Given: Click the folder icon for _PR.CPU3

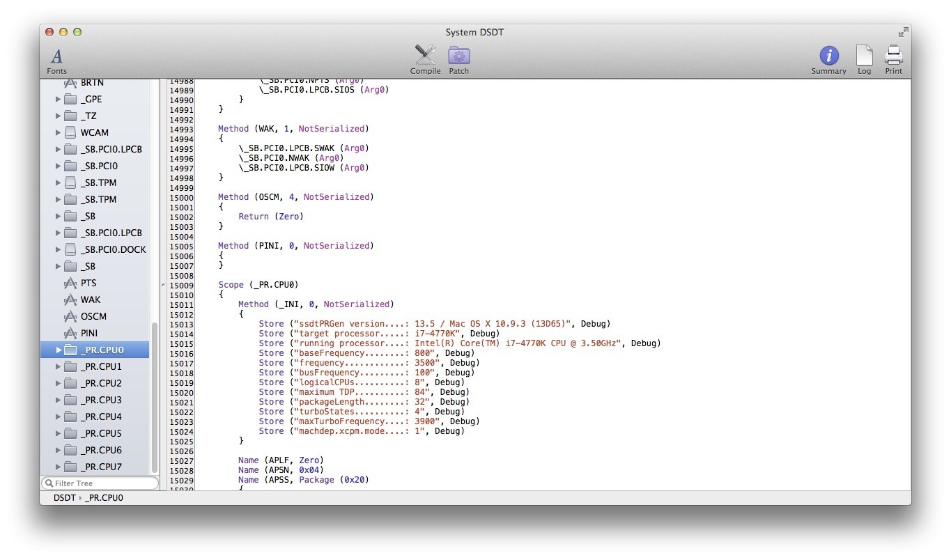Looking at the screenshot, I should pyautogui.click(x=70, y=400).
